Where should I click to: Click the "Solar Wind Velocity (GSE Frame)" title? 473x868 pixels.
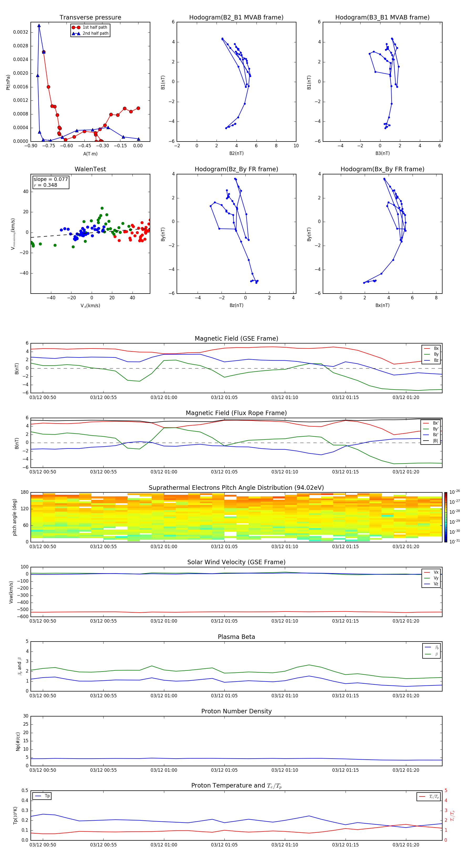[236, 562]
